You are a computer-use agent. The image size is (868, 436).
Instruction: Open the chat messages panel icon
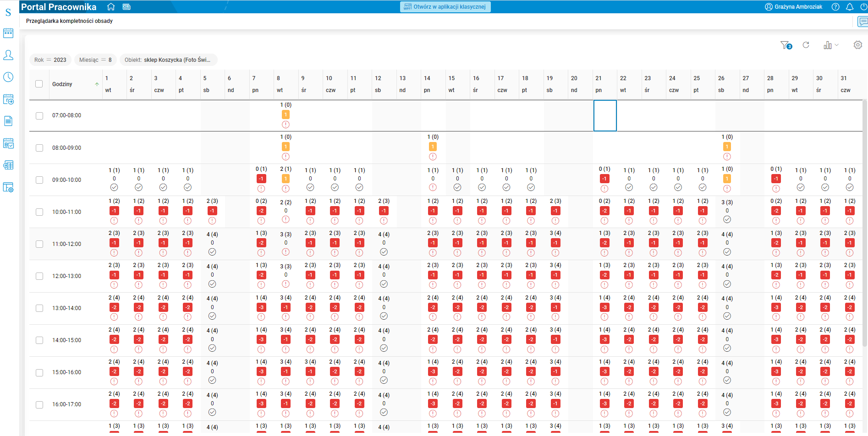pos(863,22)
